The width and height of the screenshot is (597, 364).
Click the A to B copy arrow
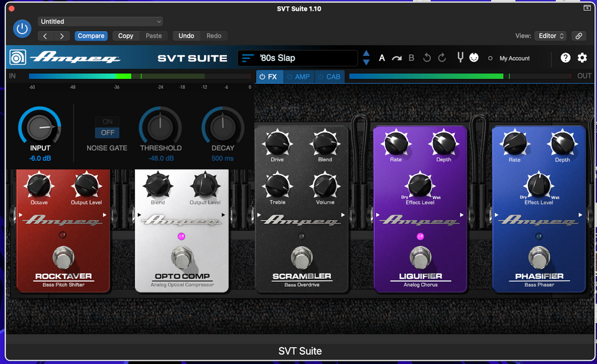click(x=397, y=58)
